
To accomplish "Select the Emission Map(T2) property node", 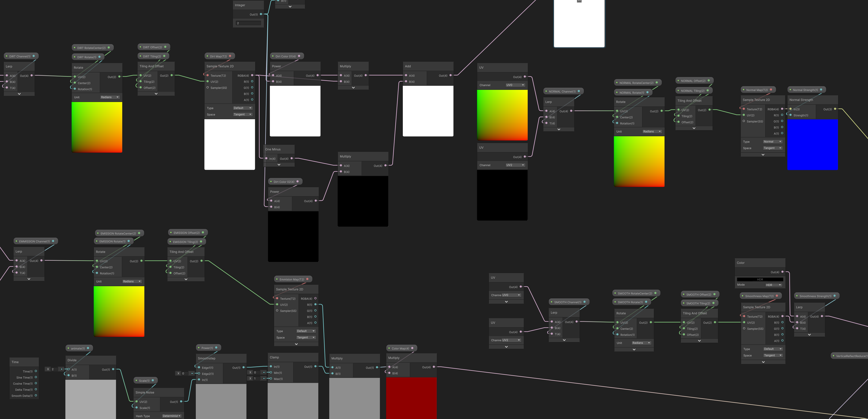I will tap(293, 279).
